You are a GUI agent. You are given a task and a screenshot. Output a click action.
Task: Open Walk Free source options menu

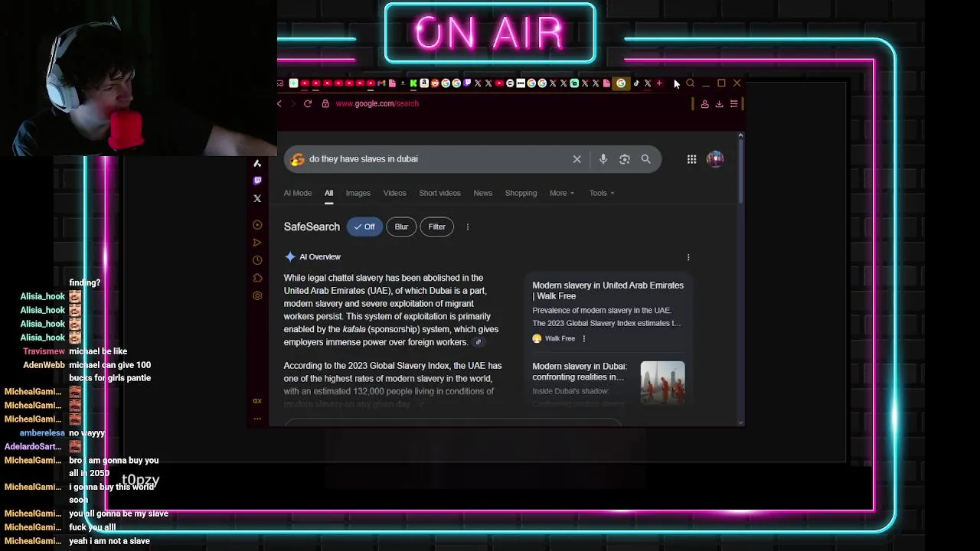click(x=583, y=338)
